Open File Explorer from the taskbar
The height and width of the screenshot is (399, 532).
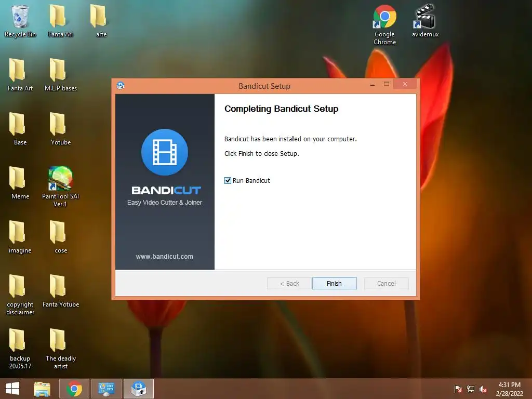click(42, 389)
